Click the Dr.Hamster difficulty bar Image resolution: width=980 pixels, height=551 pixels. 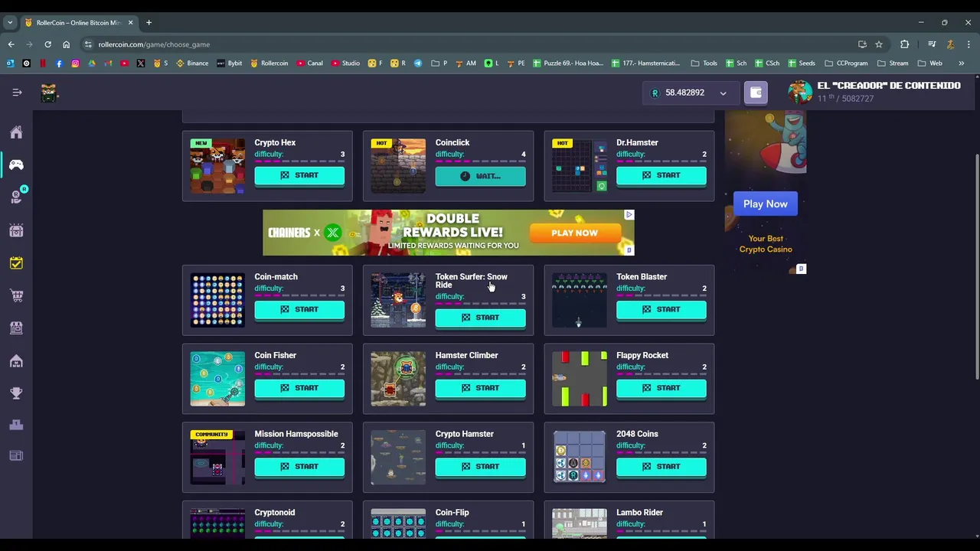[661, 161]
